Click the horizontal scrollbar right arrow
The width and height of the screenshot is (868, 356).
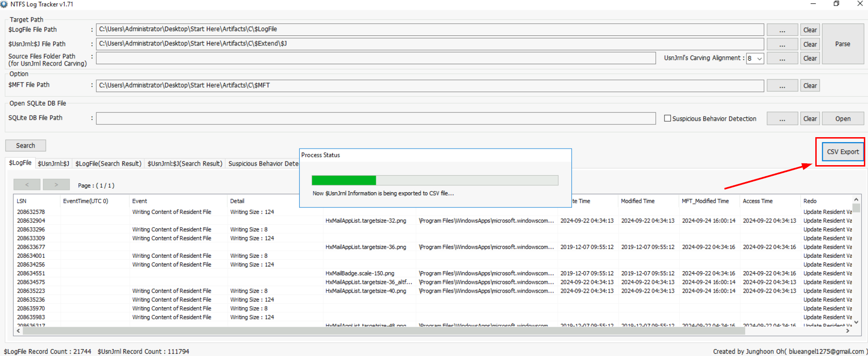(x=848, y=330)
